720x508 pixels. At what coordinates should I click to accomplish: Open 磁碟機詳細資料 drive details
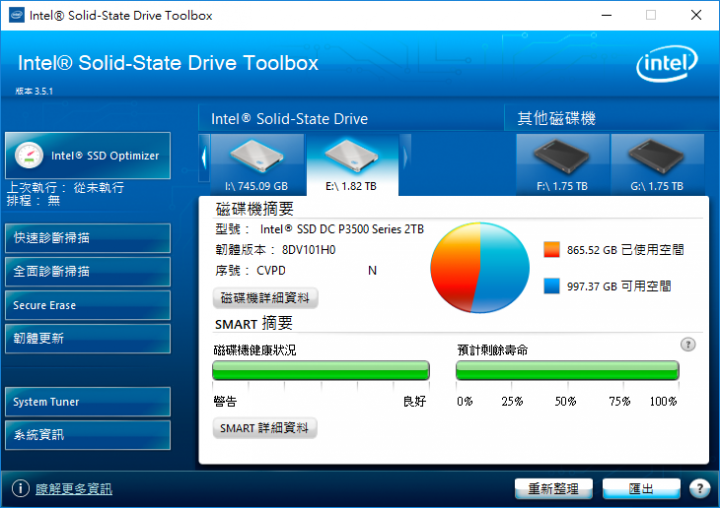[x=265, y=298]
